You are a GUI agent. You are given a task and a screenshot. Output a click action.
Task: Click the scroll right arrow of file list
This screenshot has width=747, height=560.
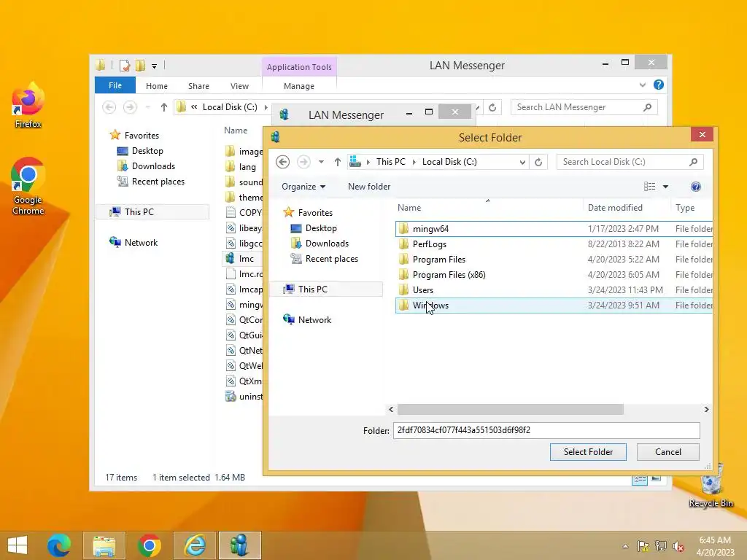click(706, 410)
